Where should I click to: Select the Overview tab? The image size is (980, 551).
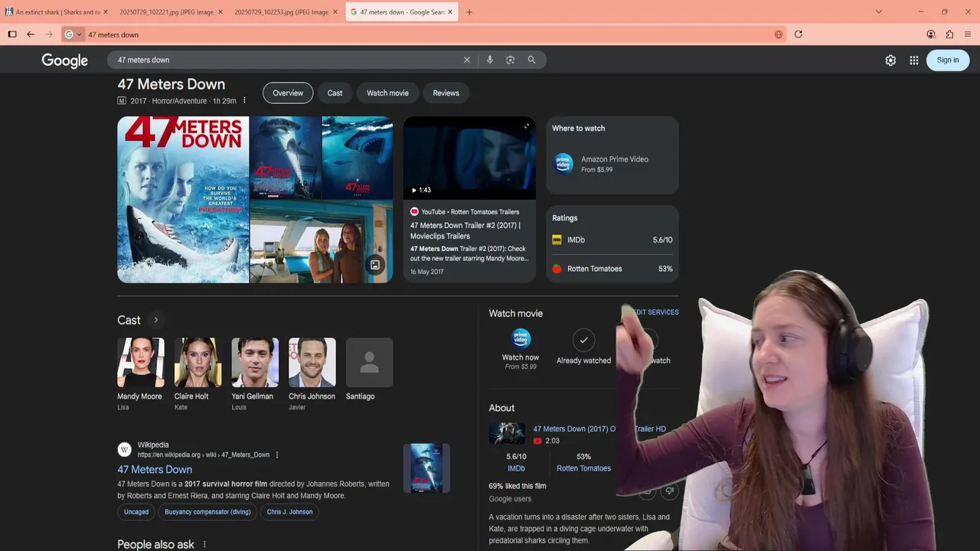point(288,93)
